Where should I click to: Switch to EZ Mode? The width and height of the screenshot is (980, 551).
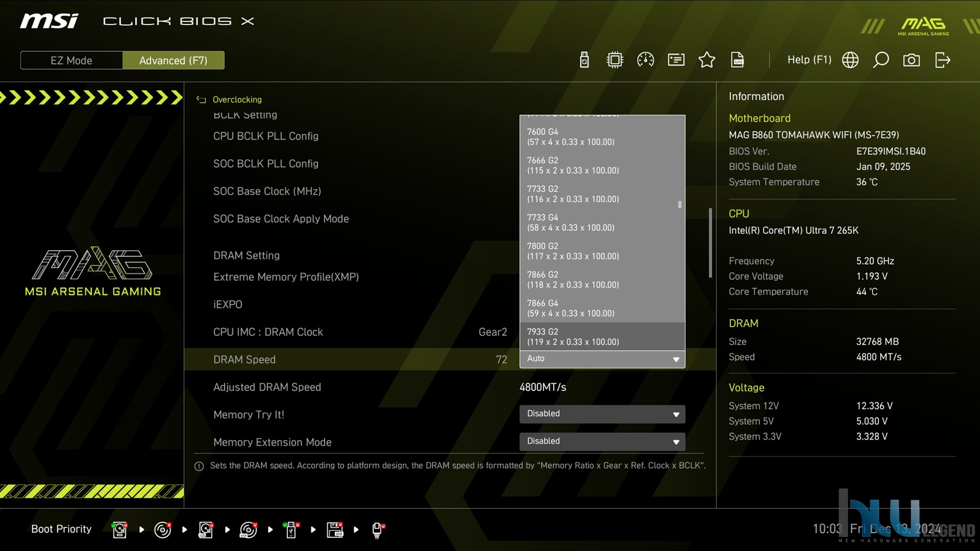click(71, 60)
